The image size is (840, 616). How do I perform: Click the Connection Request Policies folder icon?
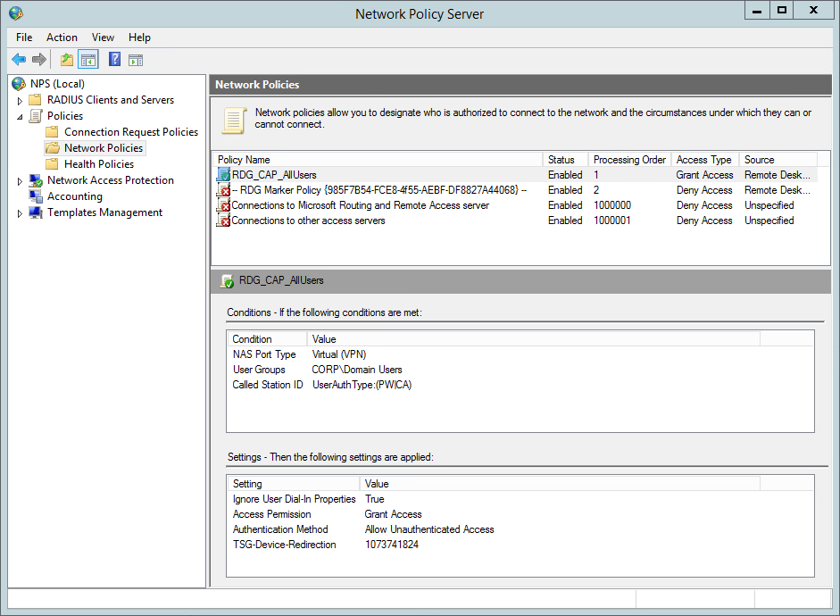click(52, 132)
